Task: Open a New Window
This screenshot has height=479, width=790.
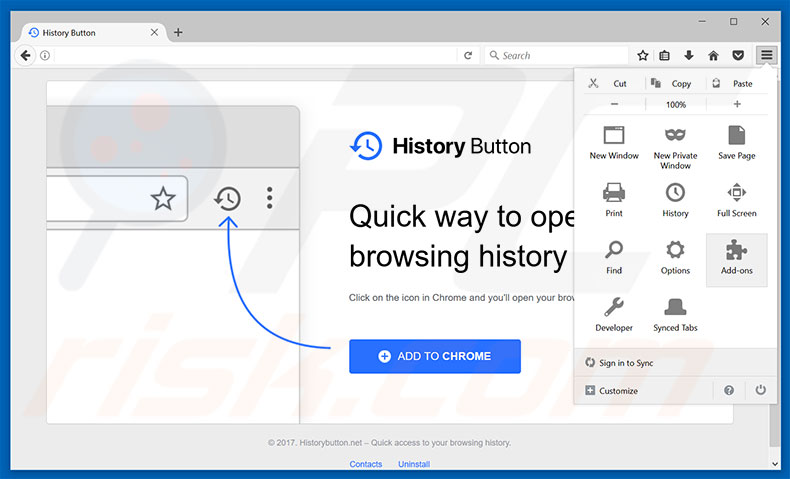Action: pos(614,143)
